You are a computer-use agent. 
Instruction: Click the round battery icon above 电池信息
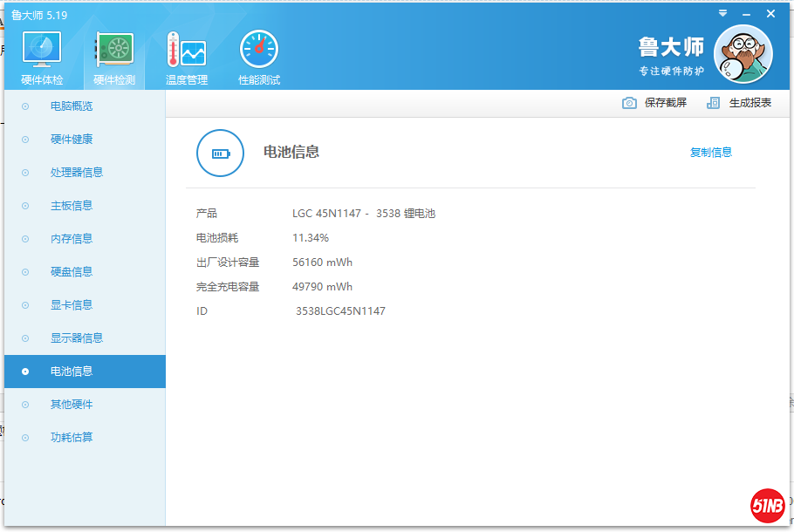[x=220, y=153]
